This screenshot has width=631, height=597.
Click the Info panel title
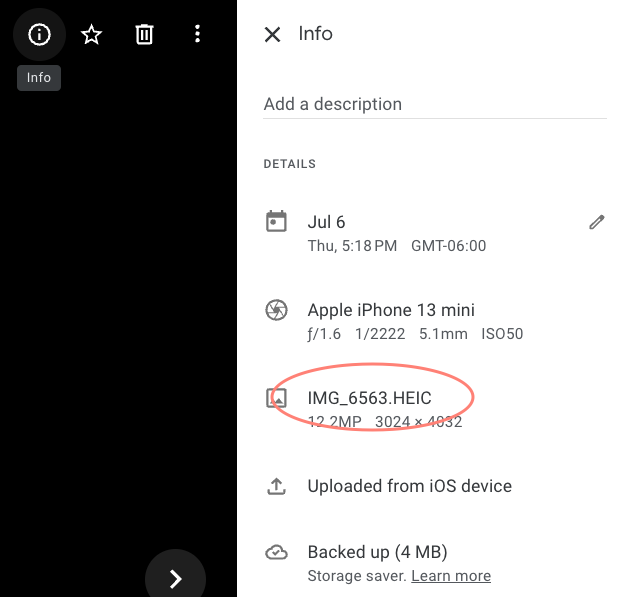315,34
